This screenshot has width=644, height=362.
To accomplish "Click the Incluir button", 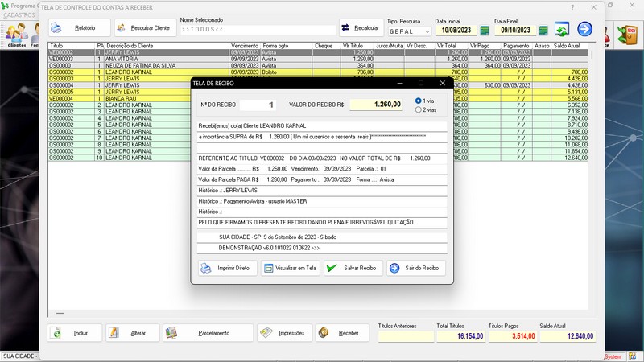I will pyautogui.click(x=74, y=332).
